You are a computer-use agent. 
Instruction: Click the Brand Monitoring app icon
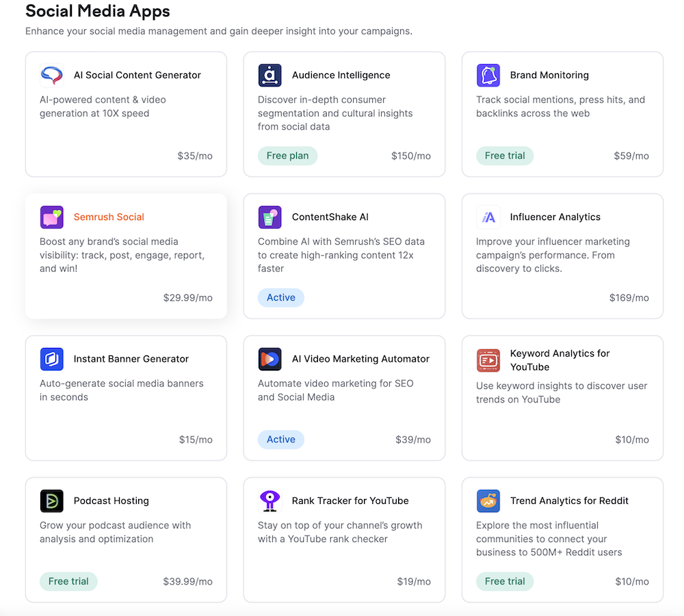point(488,75)
